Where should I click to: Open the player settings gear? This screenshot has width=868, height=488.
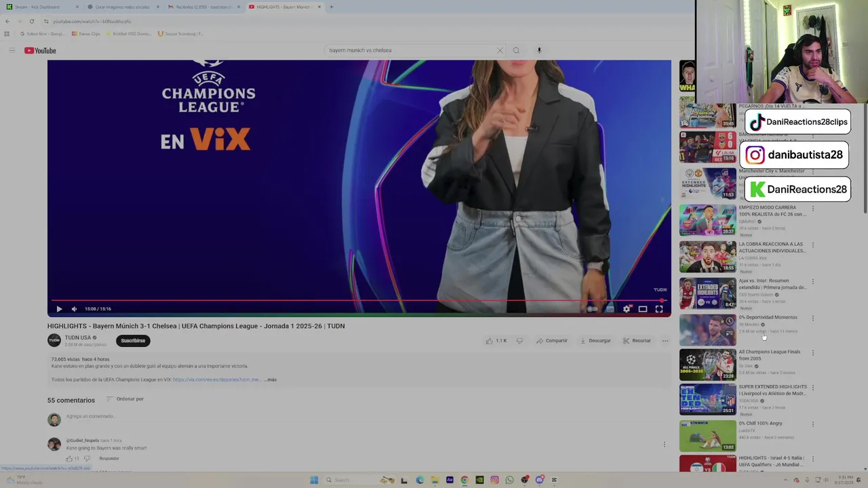tap(627, 309)
